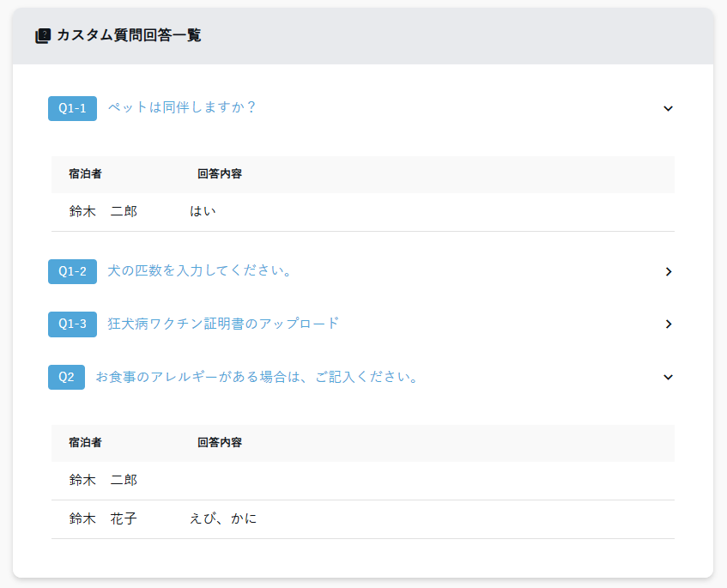Collapse the Q1-1 pet question with its chevron
The image size is (727, 588).
pos(668,108)
